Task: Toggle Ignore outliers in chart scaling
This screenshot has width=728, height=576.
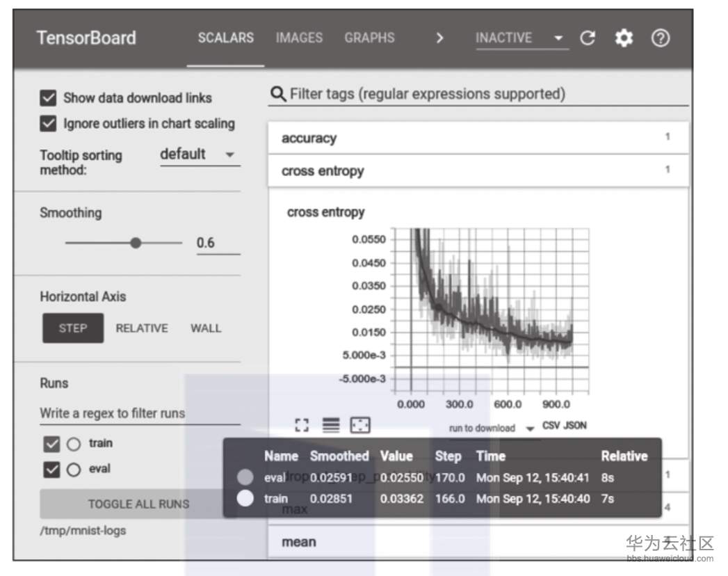Action: coord(48,124)
